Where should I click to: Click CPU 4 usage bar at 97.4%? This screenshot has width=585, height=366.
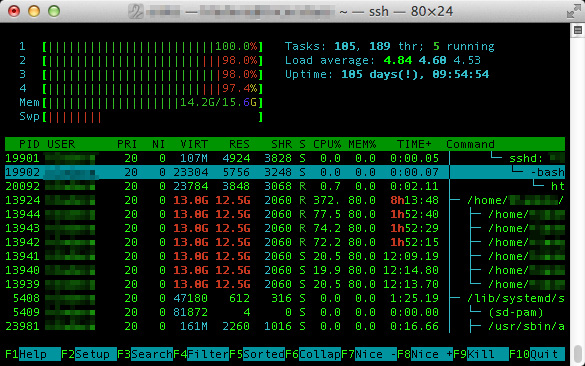click(153, 88)
